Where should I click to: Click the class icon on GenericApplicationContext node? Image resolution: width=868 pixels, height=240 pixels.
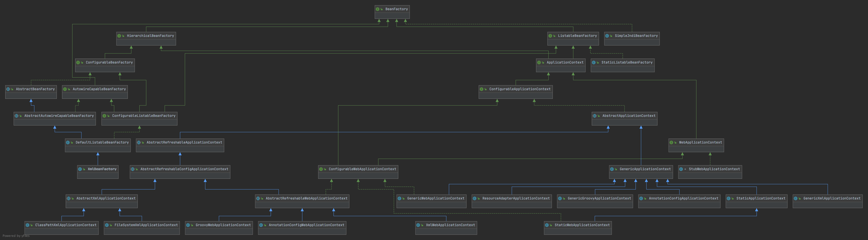[612, 169]
